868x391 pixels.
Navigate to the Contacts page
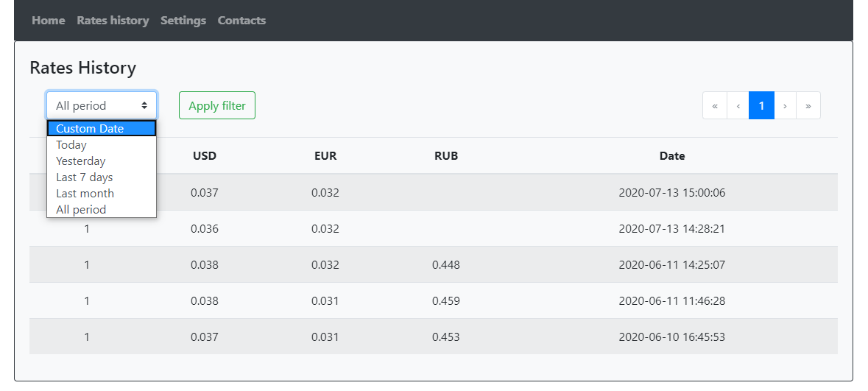[241, 21]
